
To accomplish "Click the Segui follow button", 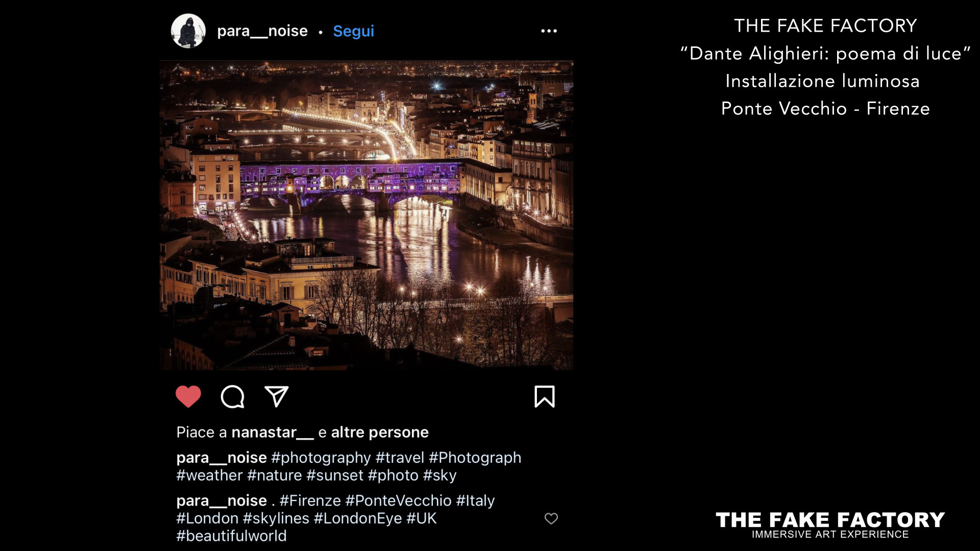I will point(354,31).
